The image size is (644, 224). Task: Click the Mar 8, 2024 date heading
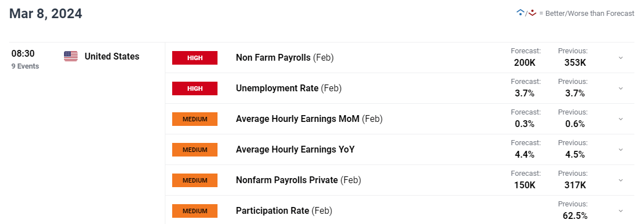coord(45,14)
